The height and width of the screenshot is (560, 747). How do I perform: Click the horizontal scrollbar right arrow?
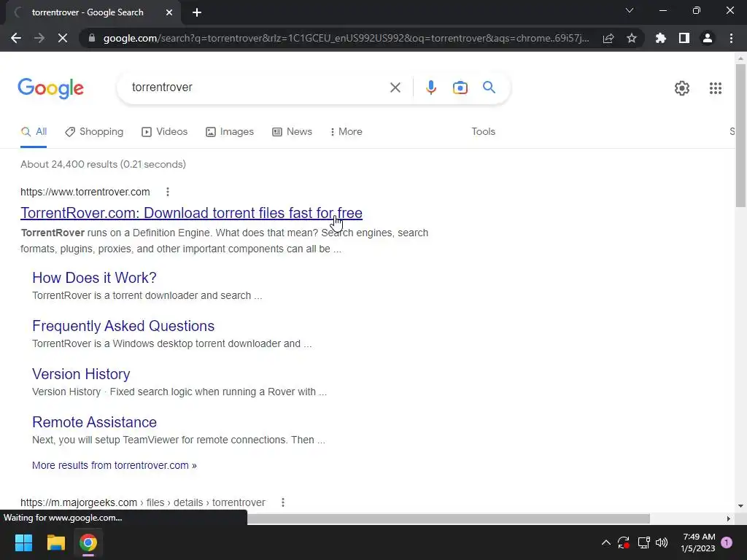coord(728,518)
